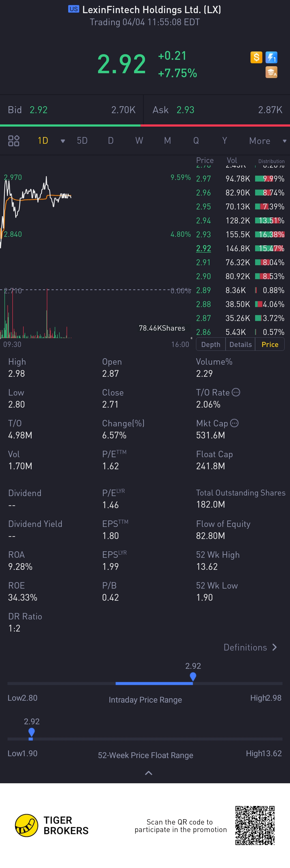This screenshot has height=868, width=290.
Task: Tap the Bid 2.92 quote
Action: 72,110
